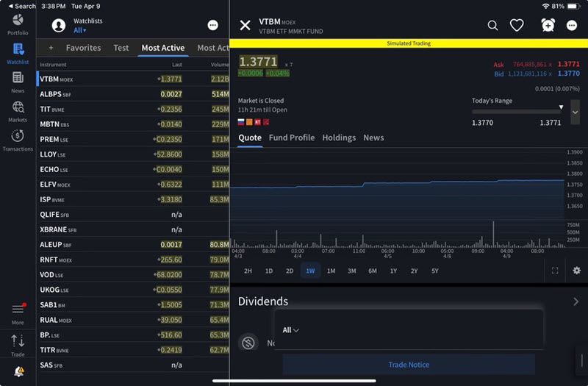Open the Dividends section chevron
This screenshot has width=588, height=386.
(576, 301)
